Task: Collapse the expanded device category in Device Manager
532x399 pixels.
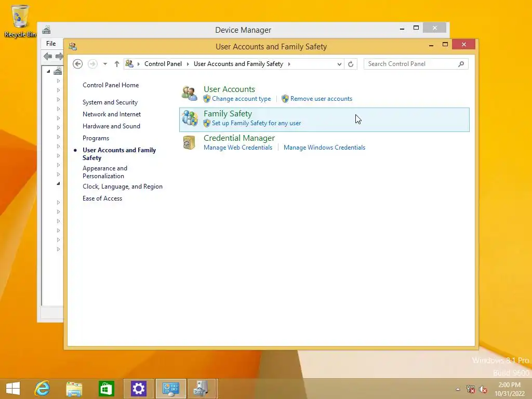Action: [x=58, y=183]
